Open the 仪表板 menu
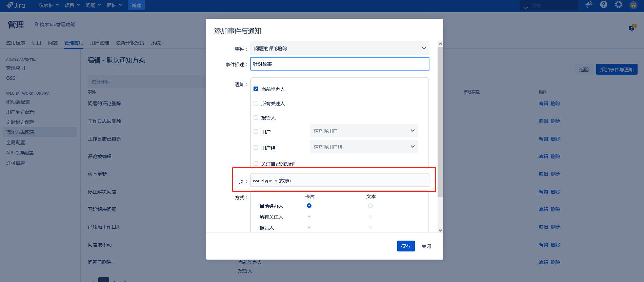The image size is (644, 282). (49, 5)
